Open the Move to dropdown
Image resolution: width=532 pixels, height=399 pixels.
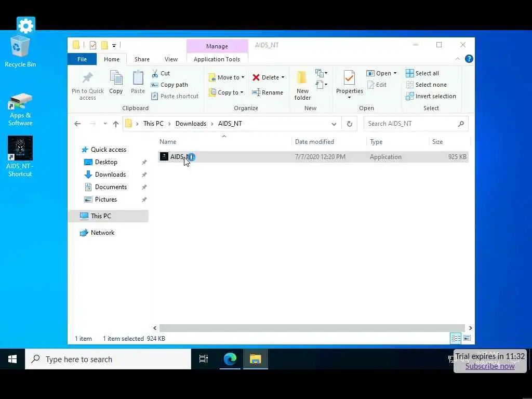tap(227, 77)
